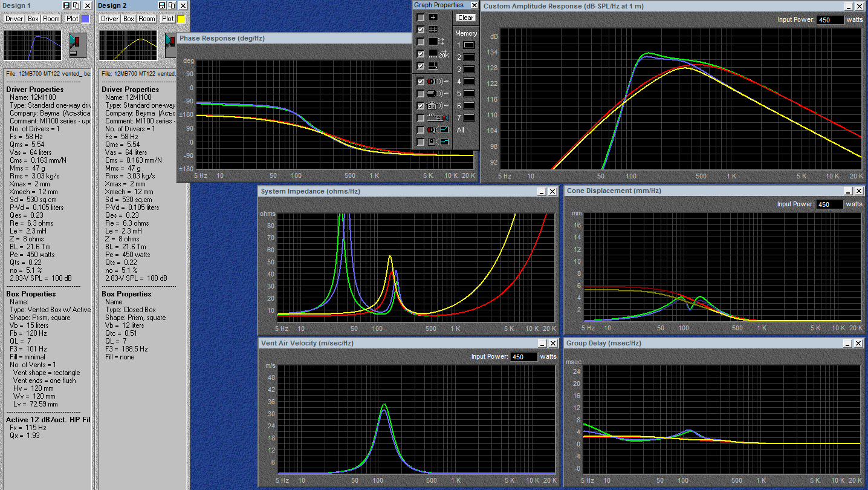This screenshot has height=490, width=868.
Task: Select memory slot 2 in Graph Properties
Action: point(469,57)
